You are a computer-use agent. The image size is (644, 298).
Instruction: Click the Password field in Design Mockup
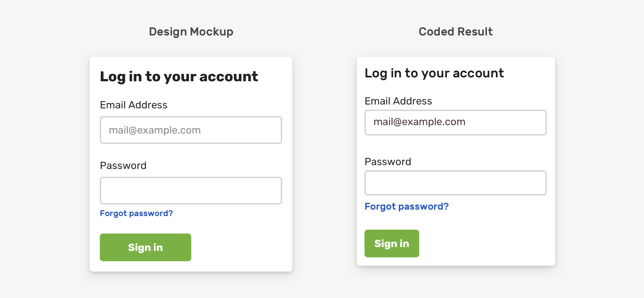[x=191, y=191]
